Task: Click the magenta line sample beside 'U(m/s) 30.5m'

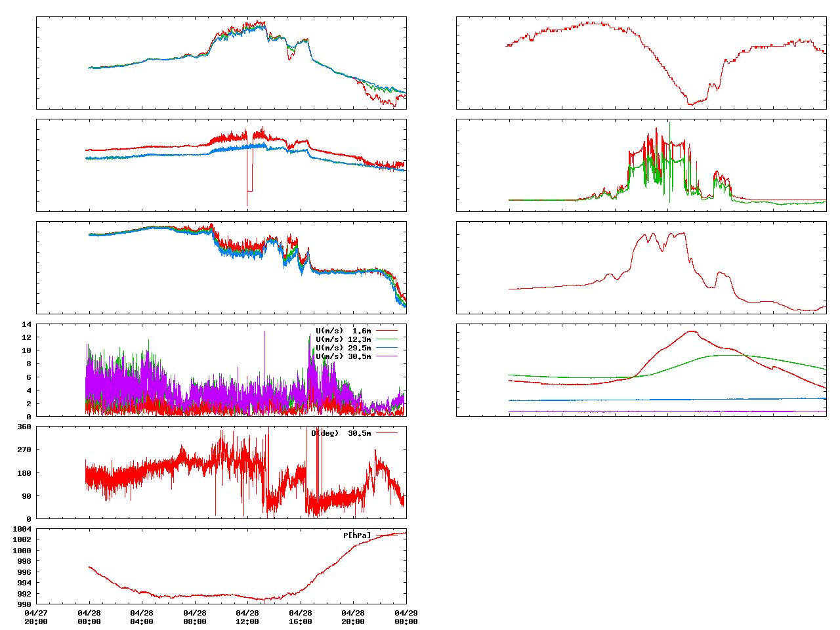Action: (x=387, y=356)
